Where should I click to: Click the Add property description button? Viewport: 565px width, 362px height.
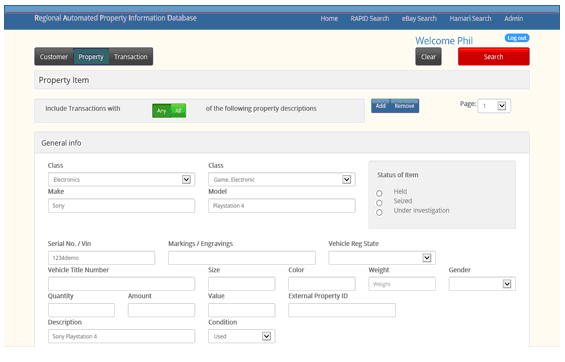[x=381, y=106]
